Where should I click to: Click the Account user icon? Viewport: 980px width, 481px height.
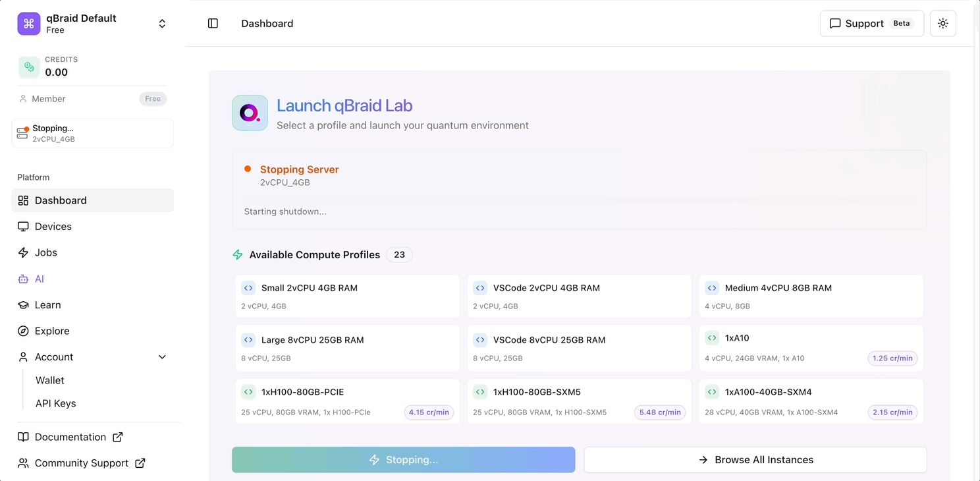tap(23, 357)
